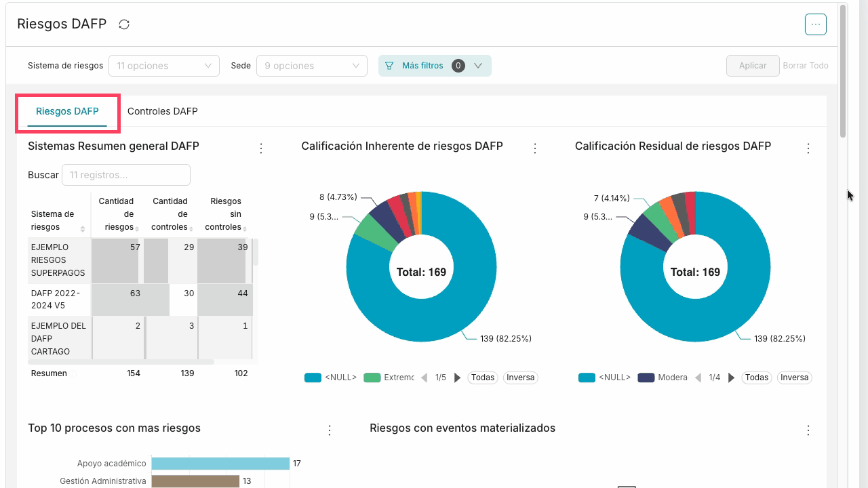The width and height of the screenshot is (868, 488).
Task: Open kebab menu for Calificación Inherente chart
Action: (x=535, y=148)
